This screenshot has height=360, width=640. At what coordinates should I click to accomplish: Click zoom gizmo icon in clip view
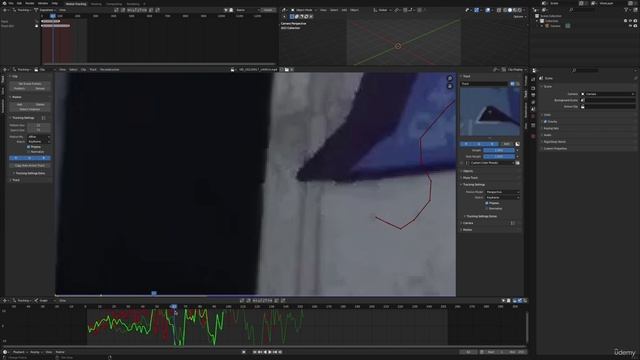point(450,78)
